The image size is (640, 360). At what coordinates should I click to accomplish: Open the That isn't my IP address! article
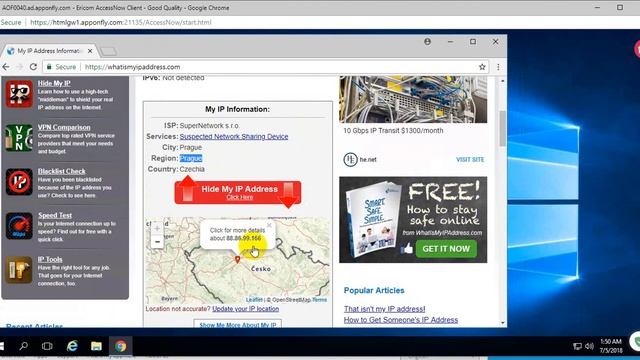(x=384, y=309)
